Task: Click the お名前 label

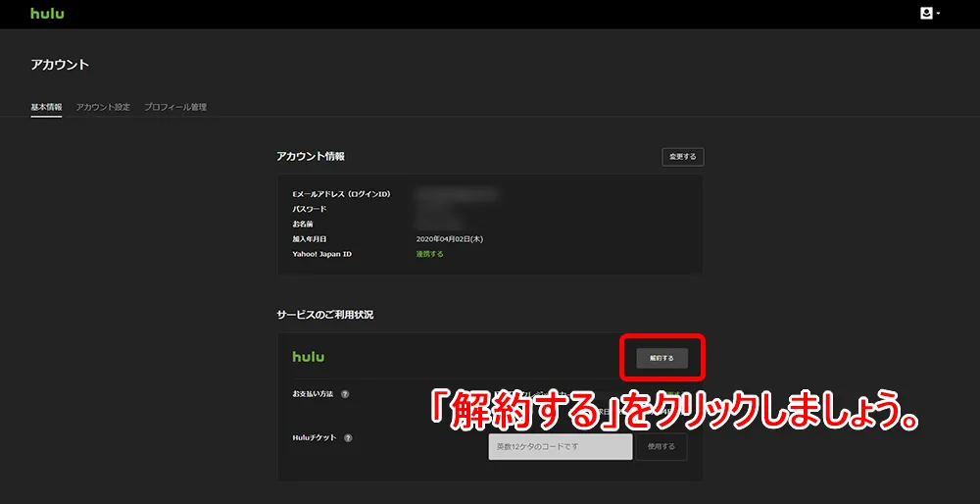Action: (303, 224)
